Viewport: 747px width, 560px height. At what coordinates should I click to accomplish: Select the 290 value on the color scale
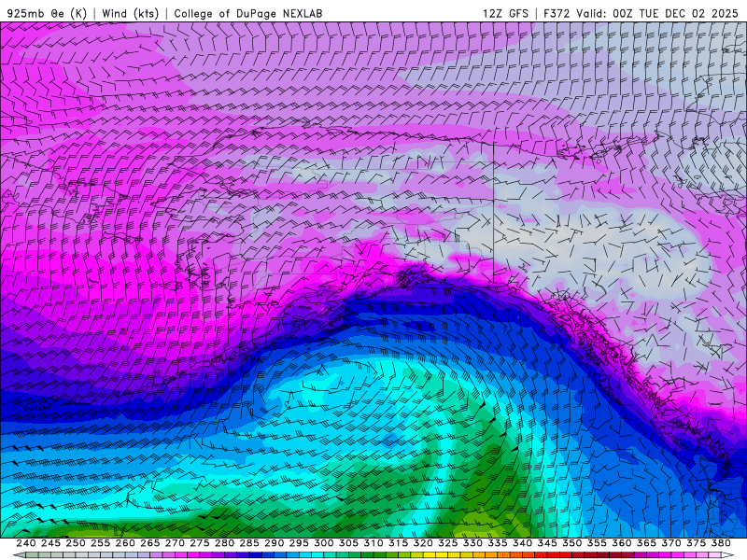point(274,543)
